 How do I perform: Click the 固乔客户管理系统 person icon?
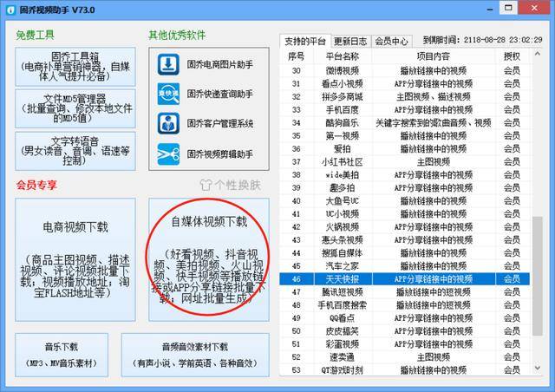[x=168, y=123]
